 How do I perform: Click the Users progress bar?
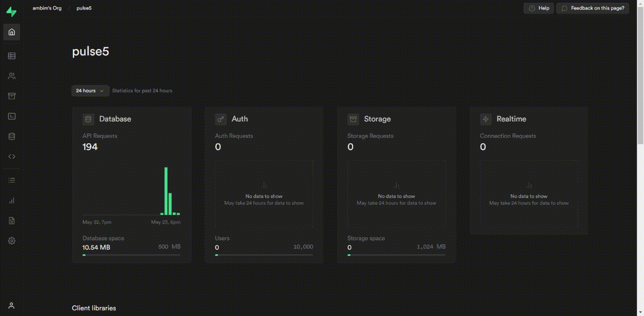[x=264, y=255]
